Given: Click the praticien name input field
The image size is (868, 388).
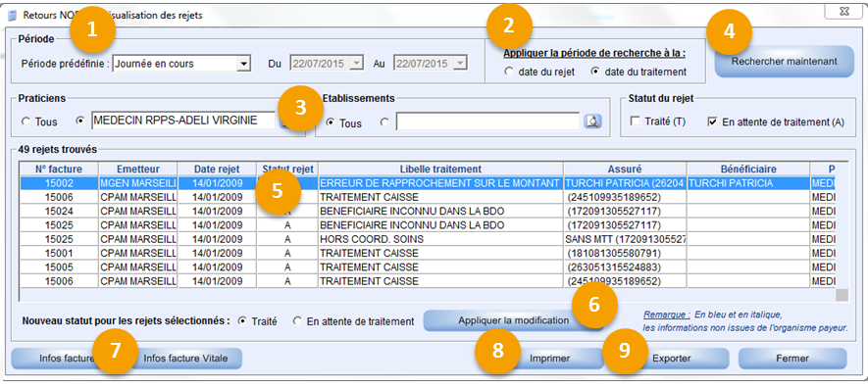Looking at the screenshot, I should [183, 120].
